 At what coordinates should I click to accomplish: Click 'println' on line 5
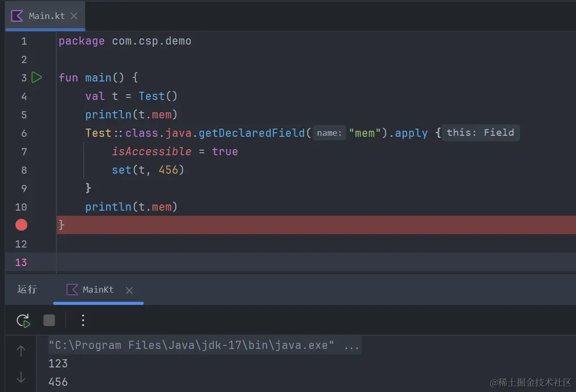(x=108, y=115)
